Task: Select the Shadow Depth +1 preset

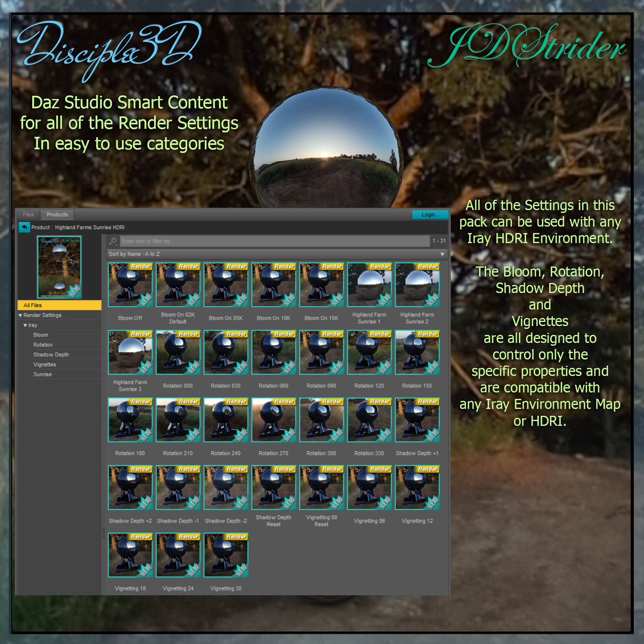Action: coord(417,420)
